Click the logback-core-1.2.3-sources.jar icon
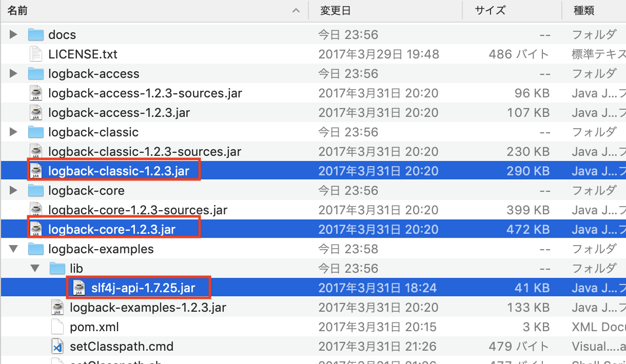The height and width of the screenshot is (364, 626). [35, 210]
